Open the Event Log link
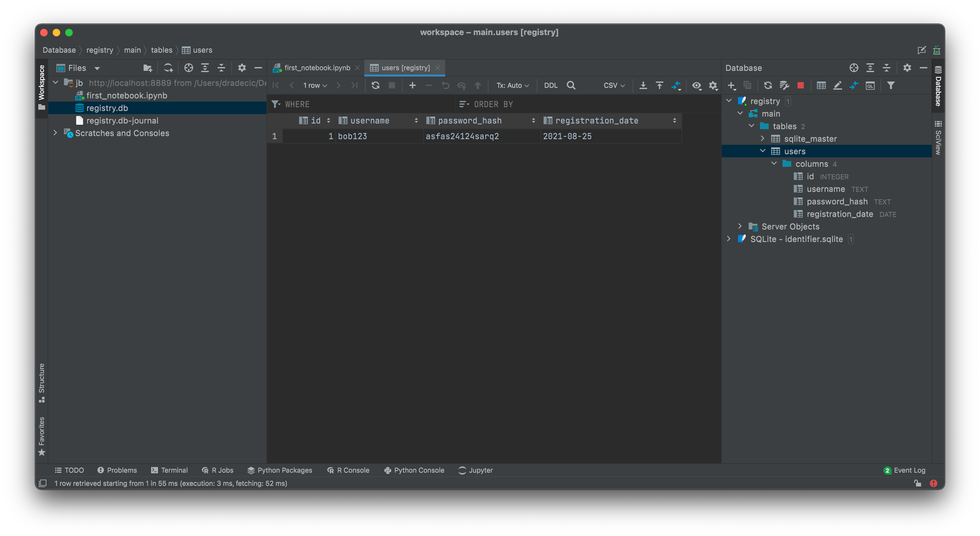Screen dimensions: 980x536 909,470
